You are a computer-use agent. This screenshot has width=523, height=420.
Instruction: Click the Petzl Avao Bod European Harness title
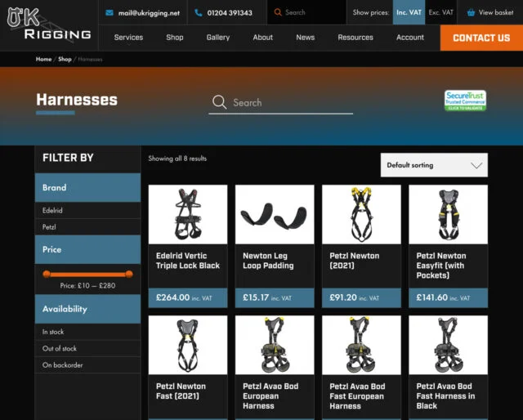[x=270, y=396]
